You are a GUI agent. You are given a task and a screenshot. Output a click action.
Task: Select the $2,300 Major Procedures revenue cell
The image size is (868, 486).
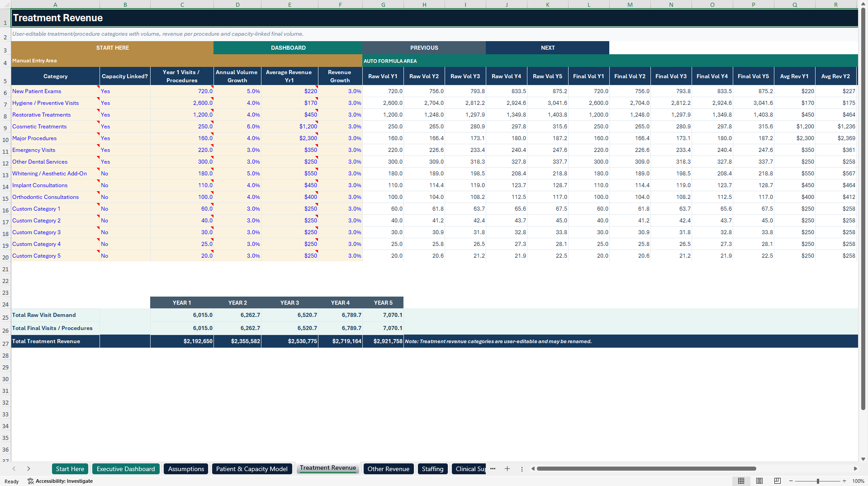289,138
